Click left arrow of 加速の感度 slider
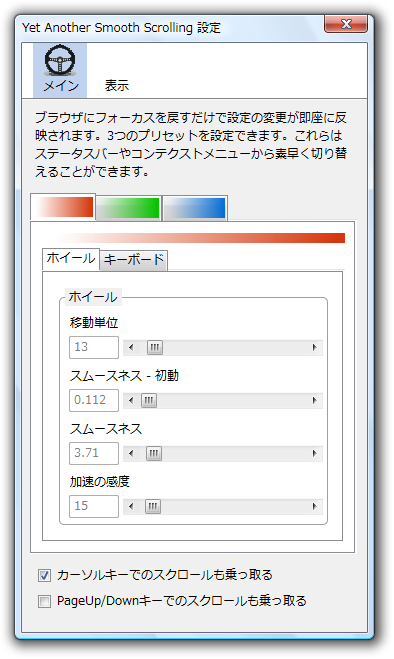 pyautogui.click(x=131, y=506)
